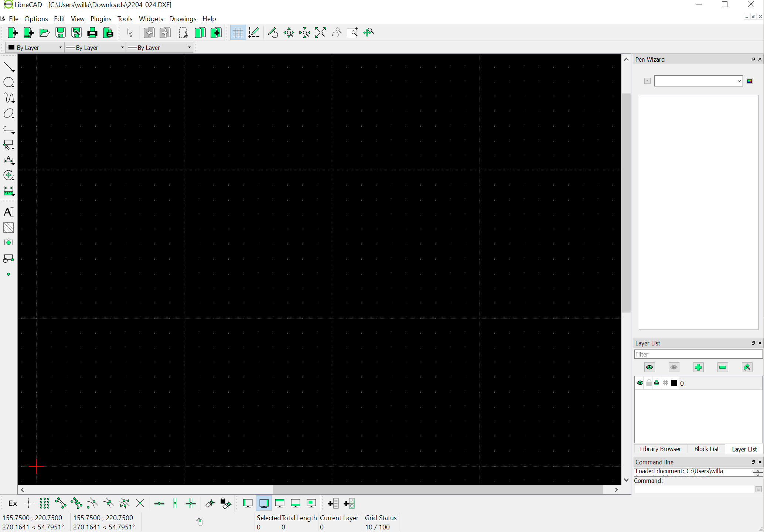Zoom in on the drawing

tap(289, 33)
